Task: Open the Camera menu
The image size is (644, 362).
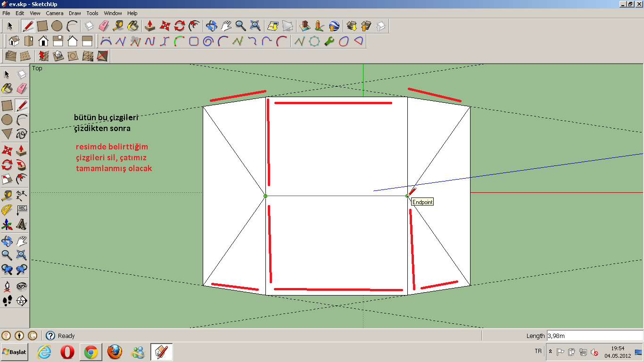Action: click(x=55, y=13)
